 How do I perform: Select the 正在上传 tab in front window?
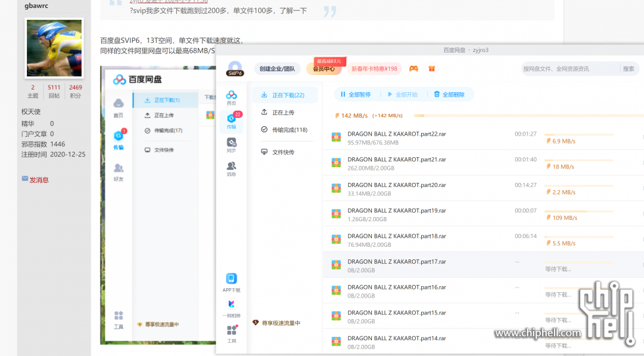point(285,113)
